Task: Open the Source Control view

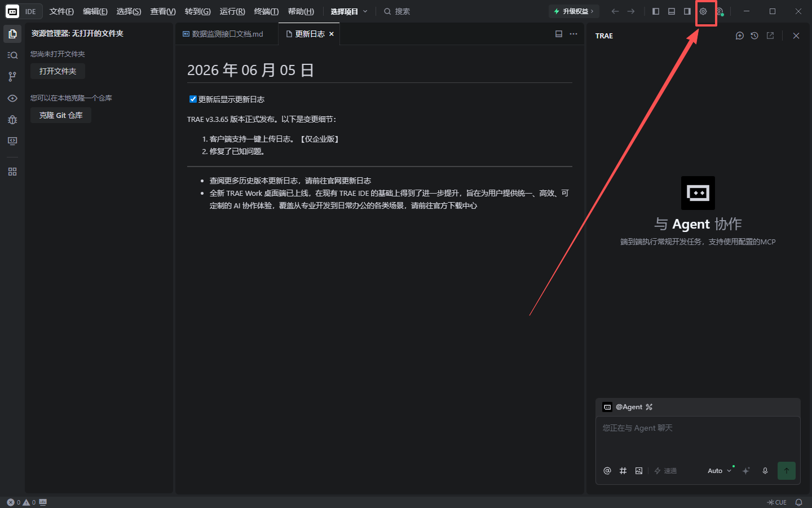Action: [12, 77]
